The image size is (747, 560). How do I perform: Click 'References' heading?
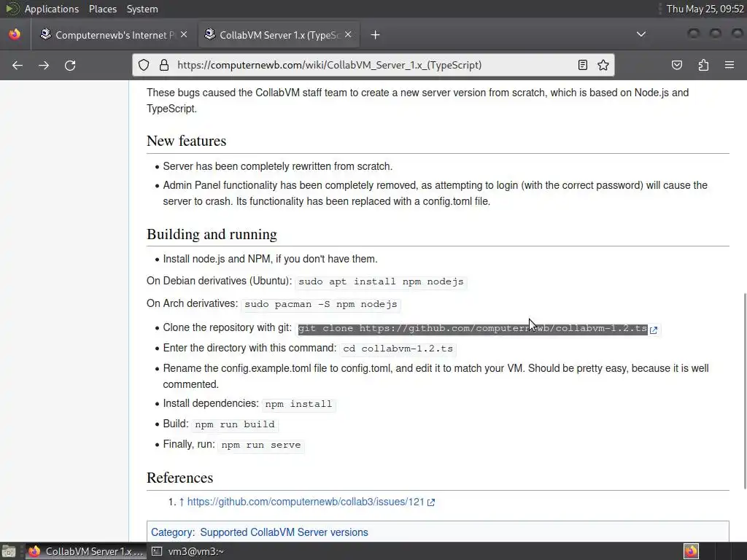[x=179, y=478]
